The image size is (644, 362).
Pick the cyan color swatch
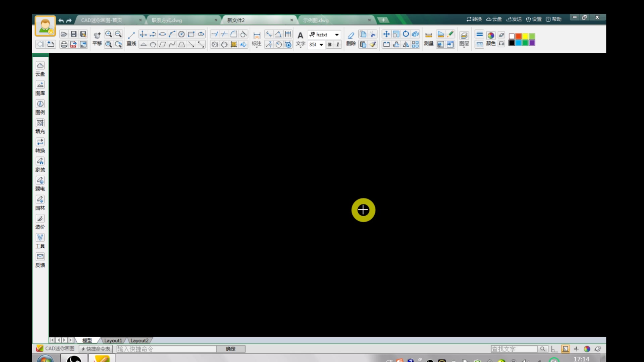(519, 43)
